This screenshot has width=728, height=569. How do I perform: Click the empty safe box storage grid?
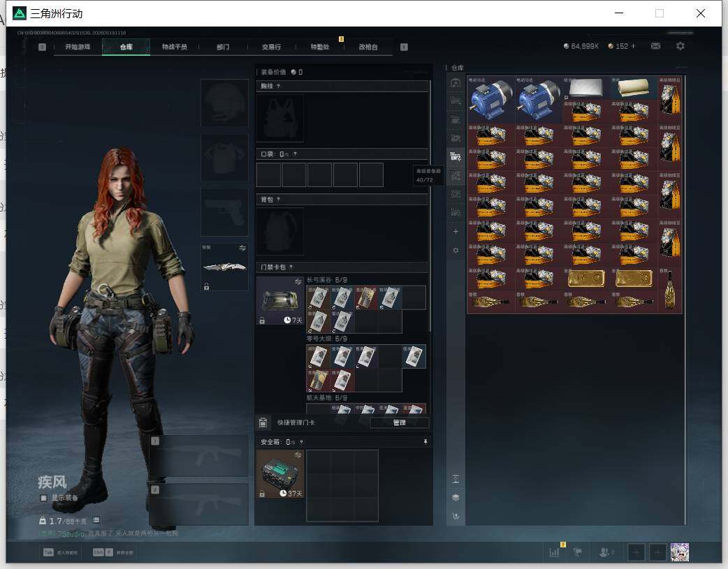coord(342,485)
